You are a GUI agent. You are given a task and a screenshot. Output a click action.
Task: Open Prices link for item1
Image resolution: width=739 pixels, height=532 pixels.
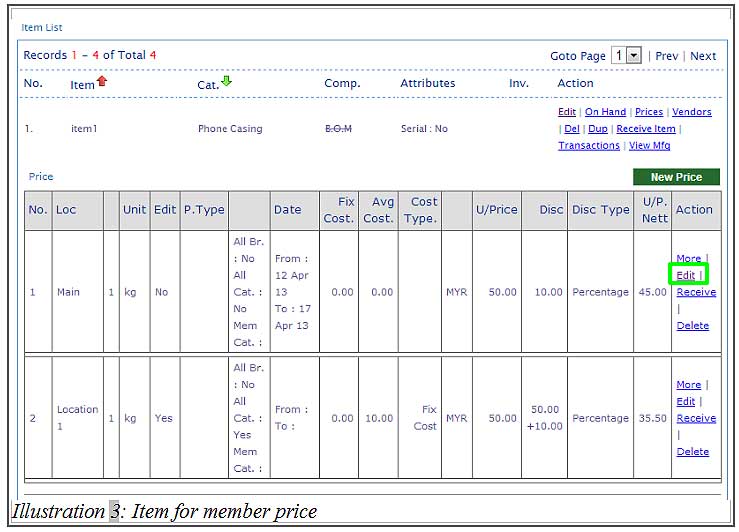pyautogui.click(x=649, y=112)
